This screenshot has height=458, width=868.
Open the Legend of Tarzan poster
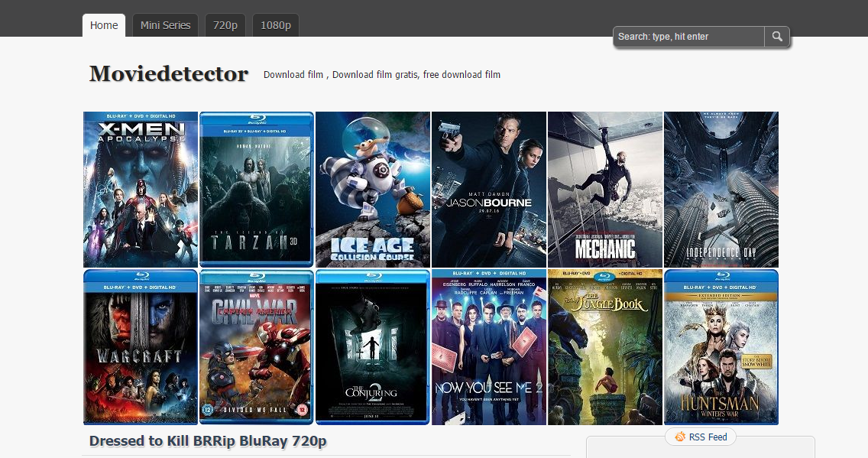tap(257, 190)
